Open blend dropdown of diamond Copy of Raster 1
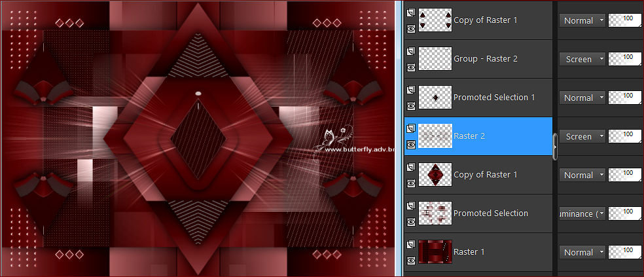The height and width of the screenshot is (277, 644). (582, 175)
